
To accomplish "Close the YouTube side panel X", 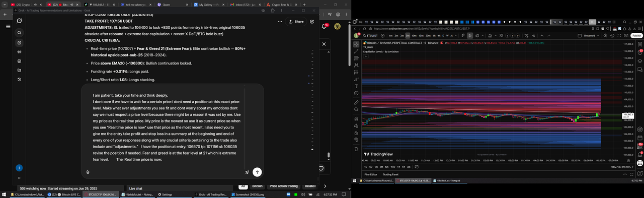I will point(324,44).
